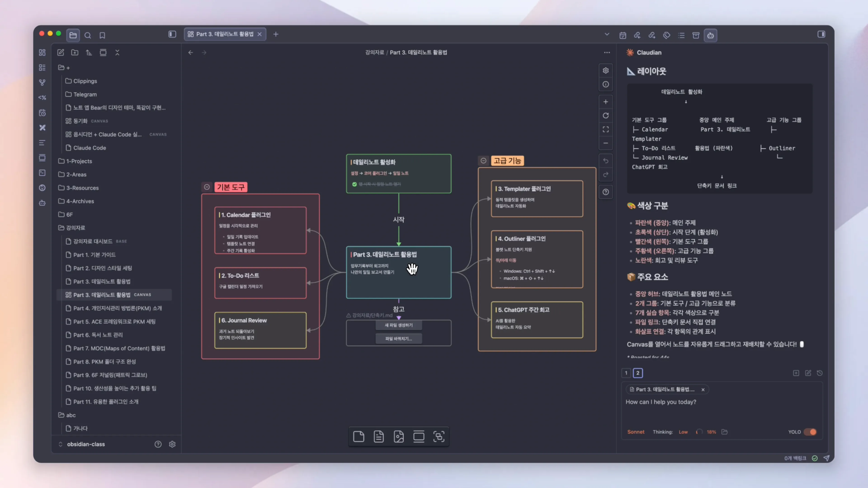The width and height of the screenshot is (868, 488).
Task: Open the Claudian robot panel icon
Action: [x=710, y=35]
